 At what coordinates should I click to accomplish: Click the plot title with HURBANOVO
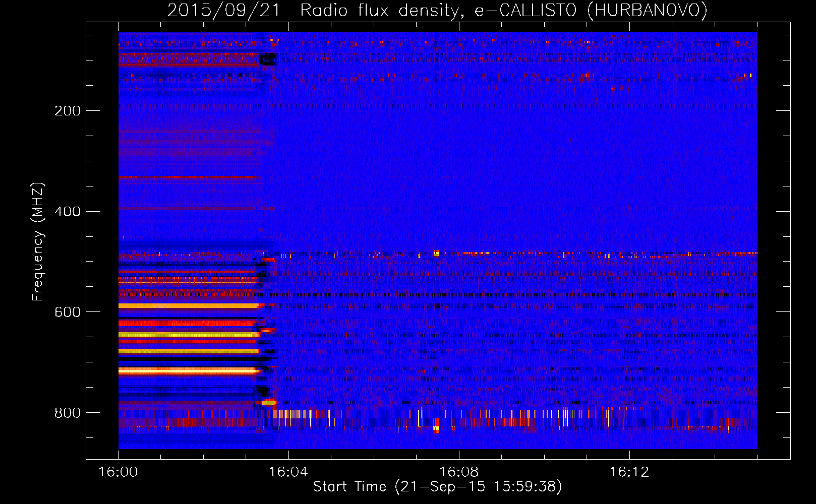pyautogui.click(x=437, y=11)
